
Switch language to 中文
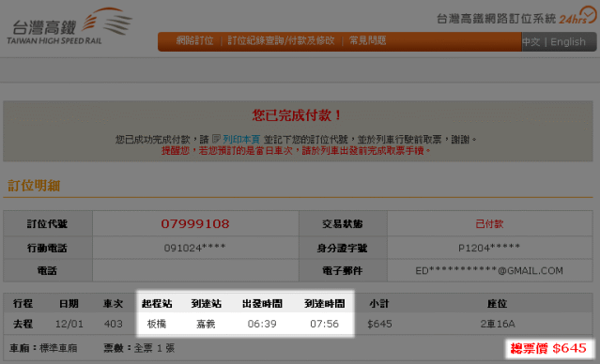[x=531, y=41]
